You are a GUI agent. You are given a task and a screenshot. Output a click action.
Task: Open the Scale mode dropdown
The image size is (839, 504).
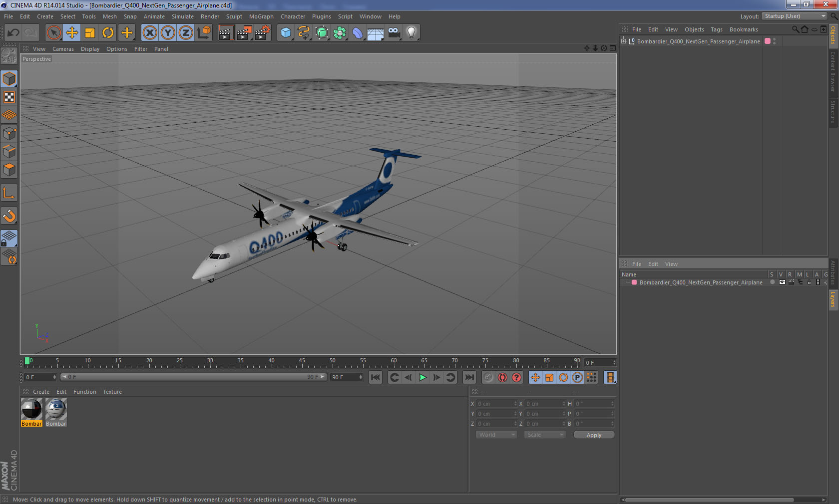pos(544,435)
